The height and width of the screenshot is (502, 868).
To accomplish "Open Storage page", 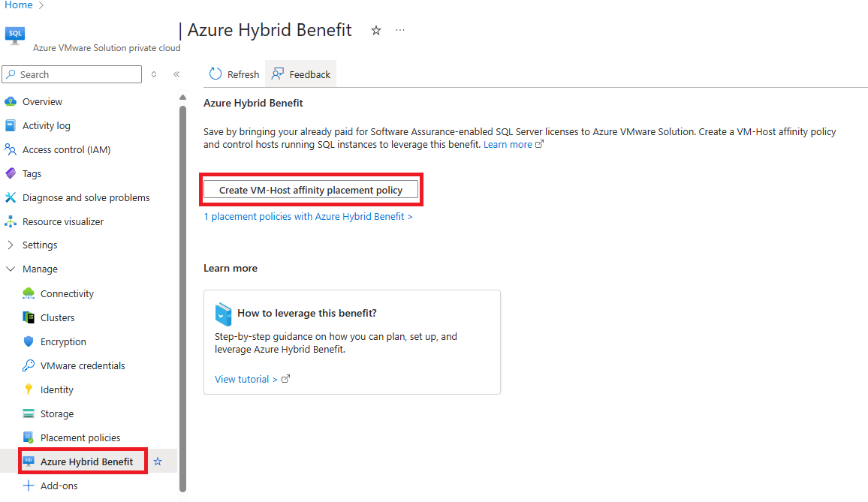I will tap(57, 413).
